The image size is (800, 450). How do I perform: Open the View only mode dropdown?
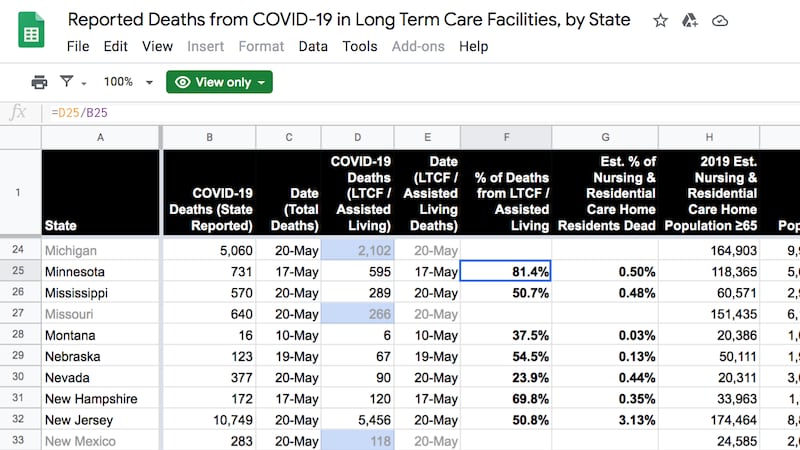point(220,82)
